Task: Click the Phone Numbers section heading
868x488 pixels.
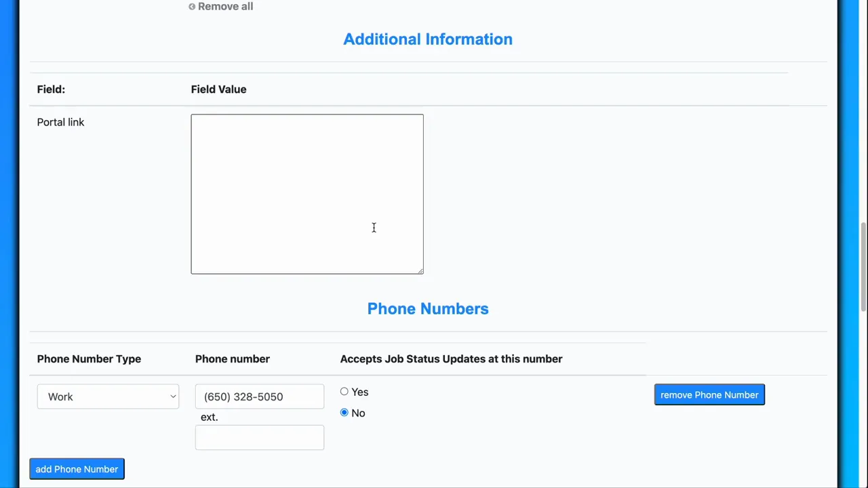Action: point(427,308)
